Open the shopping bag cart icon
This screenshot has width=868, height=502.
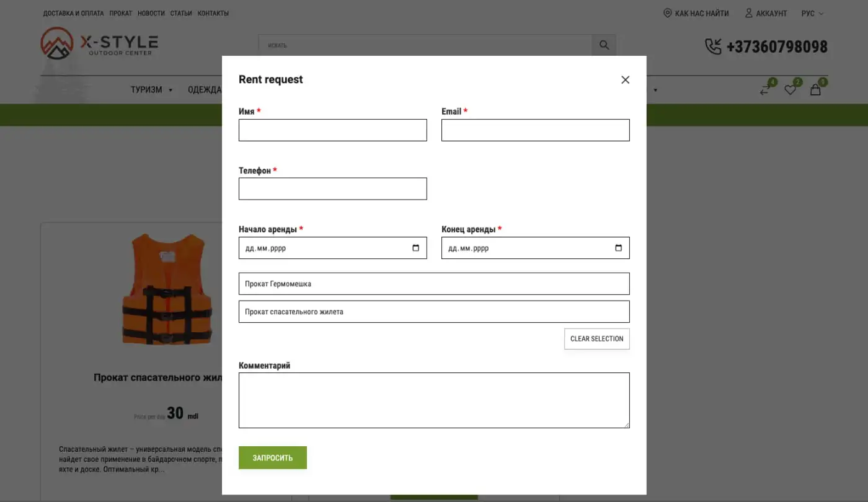coord(815,90)
